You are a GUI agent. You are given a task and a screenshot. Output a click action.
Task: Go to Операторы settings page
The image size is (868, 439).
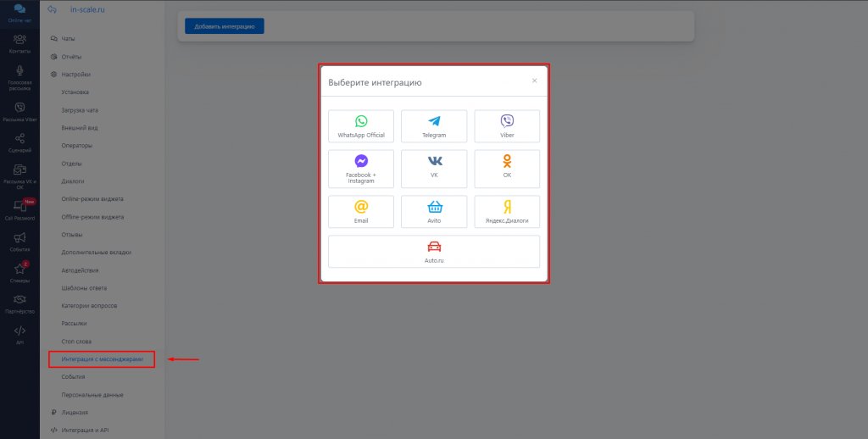(x=77, y=146)
